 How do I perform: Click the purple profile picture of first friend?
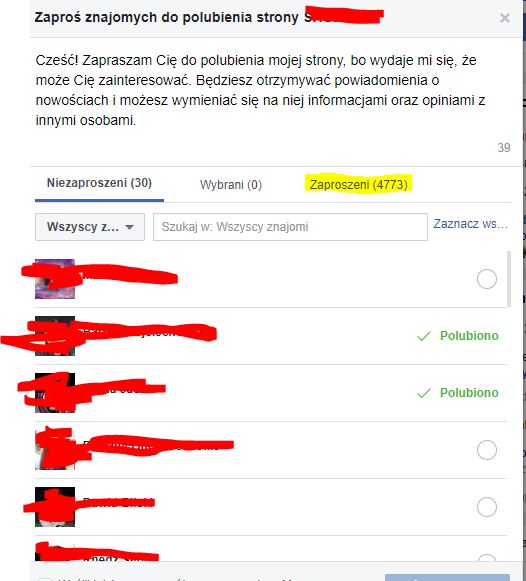(55, 279)
